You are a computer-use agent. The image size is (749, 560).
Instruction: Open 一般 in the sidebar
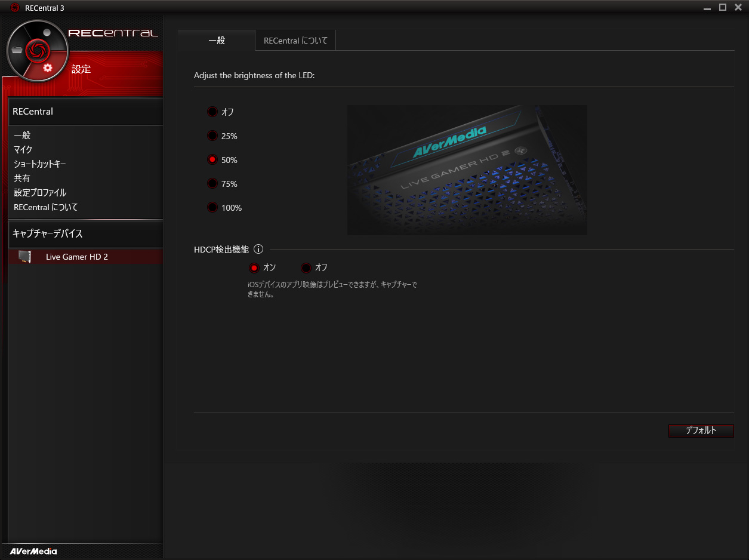22,136
